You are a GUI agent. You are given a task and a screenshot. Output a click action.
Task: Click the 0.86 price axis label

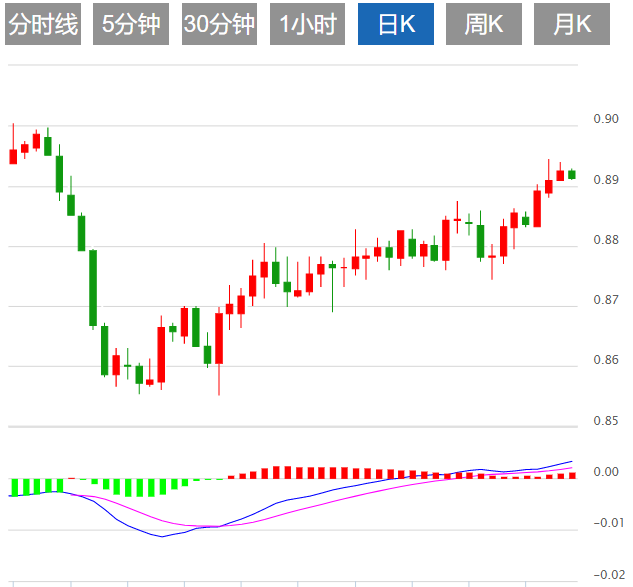pyautogui.click(x=606, y=360)
